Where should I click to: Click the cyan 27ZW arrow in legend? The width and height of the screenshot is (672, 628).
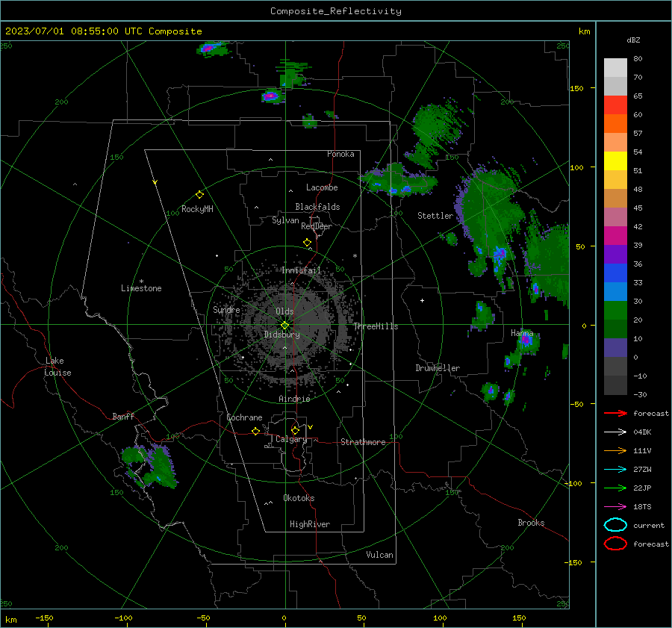pyautogui.click(x=615, y=470)
